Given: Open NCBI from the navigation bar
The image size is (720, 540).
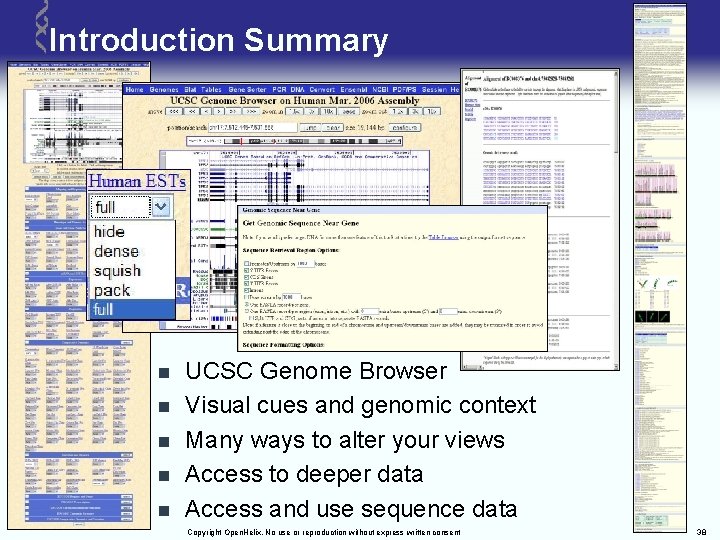Looking at the screenshot, I should coord(380,90).
